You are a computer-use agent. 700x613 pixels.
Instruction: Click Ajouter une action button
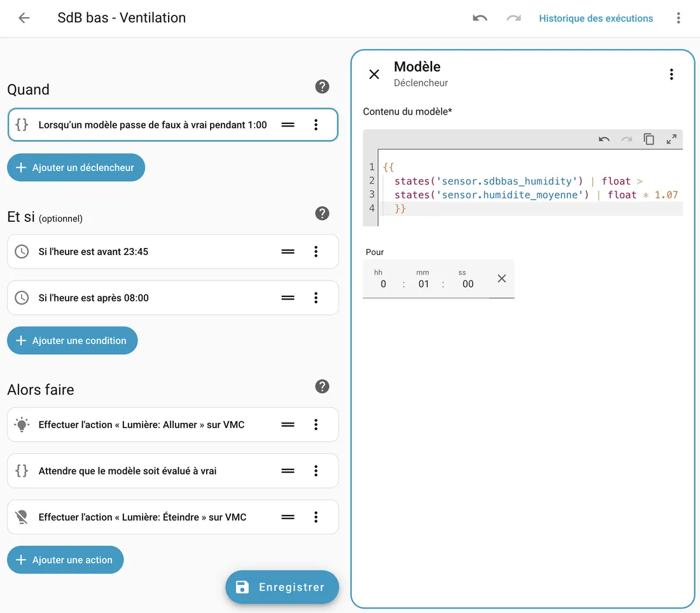point(65,560)
